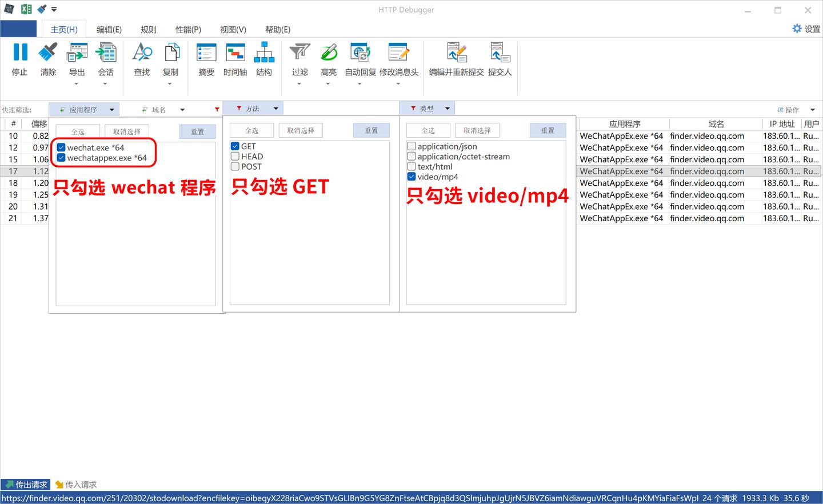Expand the 应用程序 quick filter dropdown

click(x=112, y=110)
